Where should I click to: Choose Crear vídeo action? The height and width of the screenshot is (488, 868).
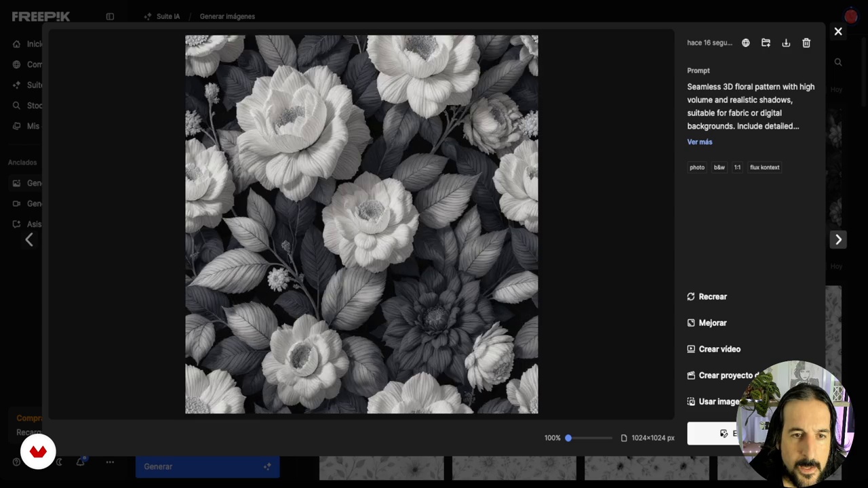click(719, 349)
